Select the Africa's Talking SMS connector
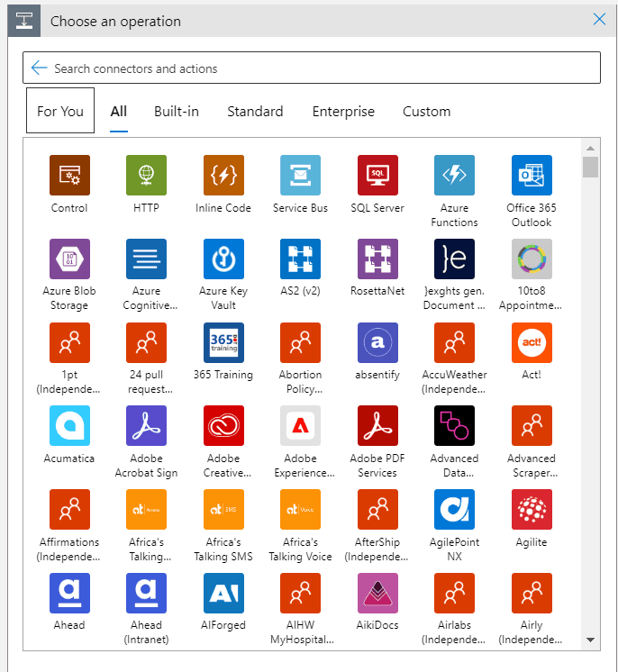This screenshot has width=618, height=672. point(223,509)
